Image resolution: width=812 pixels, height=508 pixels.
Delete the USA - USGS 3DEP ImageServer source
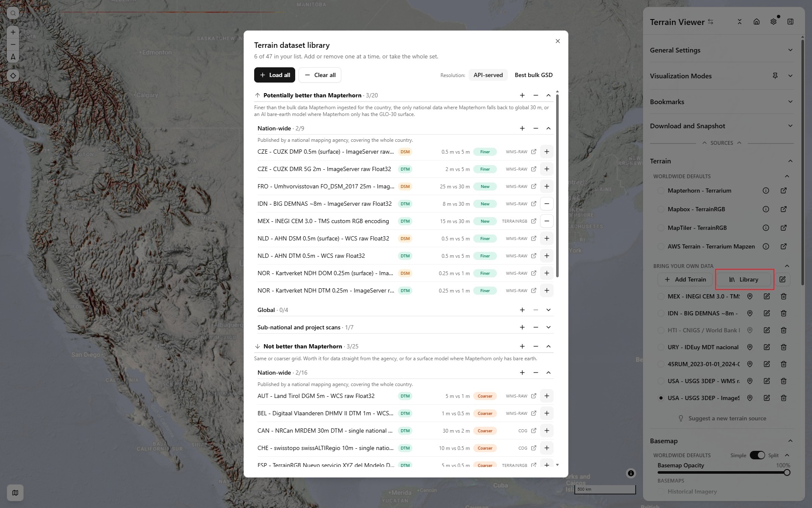point(784,398)
